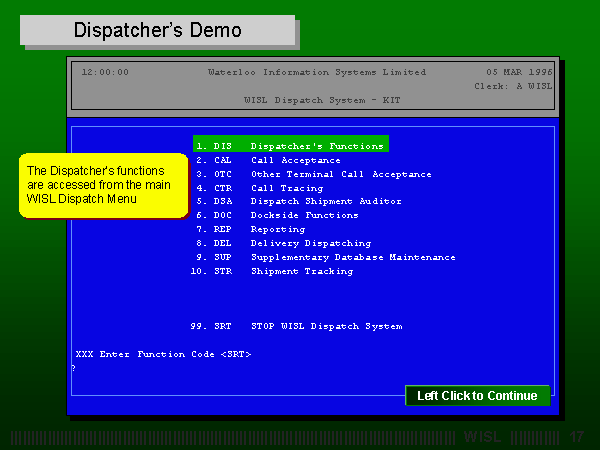Click the 05 MAR 1996 date
Screen dimensions: 600x450
pos(519,72)
